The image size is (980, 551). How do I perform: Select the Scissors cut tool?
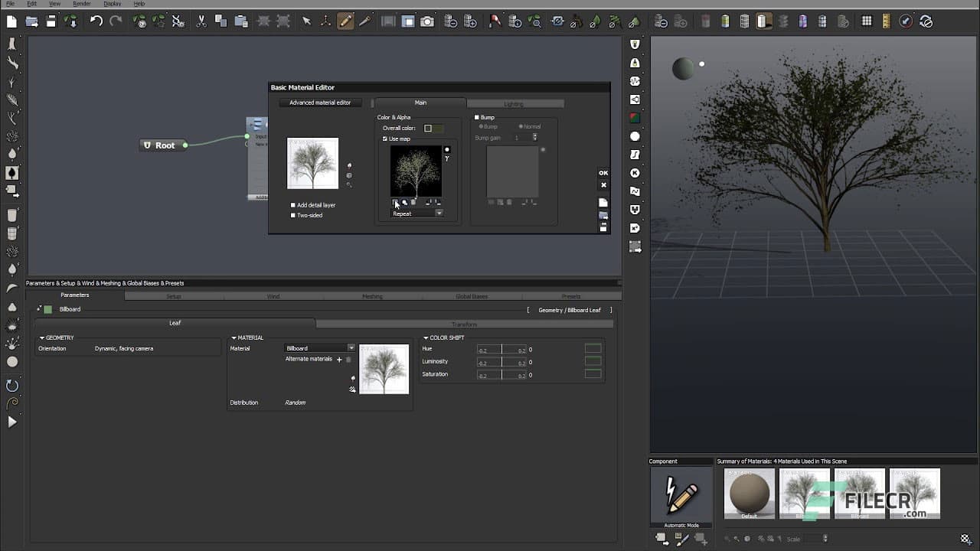click(x=201, y=21)
